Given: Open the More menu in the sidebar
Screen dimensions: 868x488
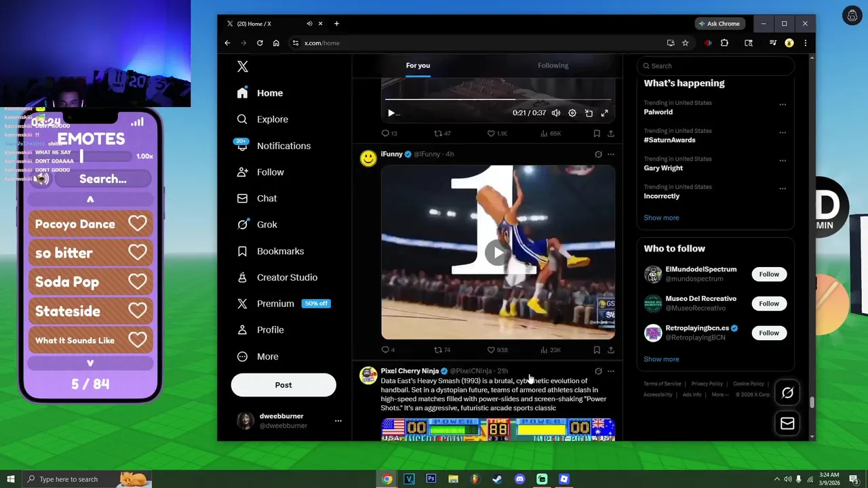Looking at the screenshot, I should [258, 357].
